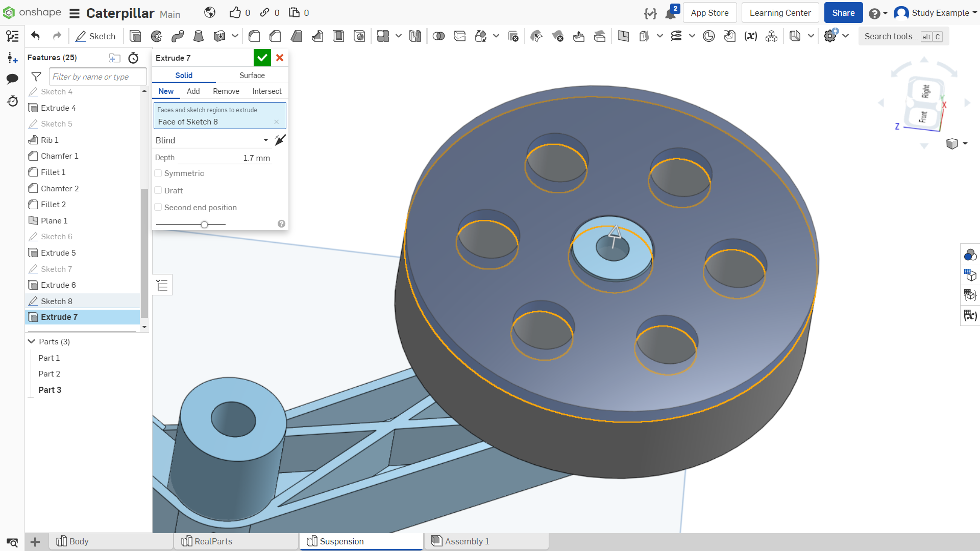Choose the Add result option
Viewport: 980px width, 551px height.
click(193, 91)
